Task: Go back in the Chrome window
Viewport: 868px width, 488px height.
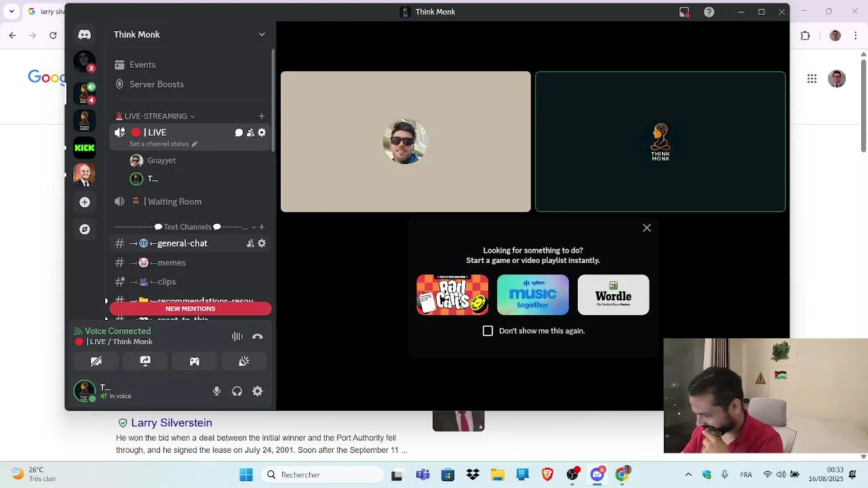Action: [x=12, y=35]
